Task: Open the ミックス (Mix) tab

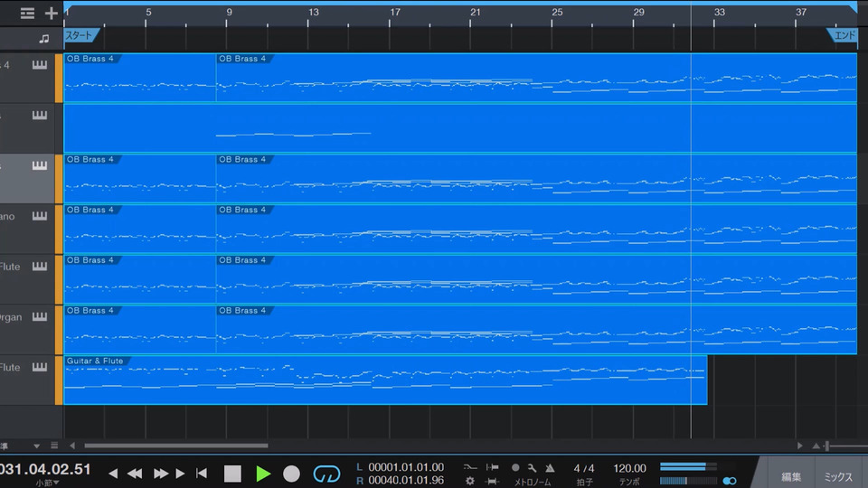Action: pos(838,476)
